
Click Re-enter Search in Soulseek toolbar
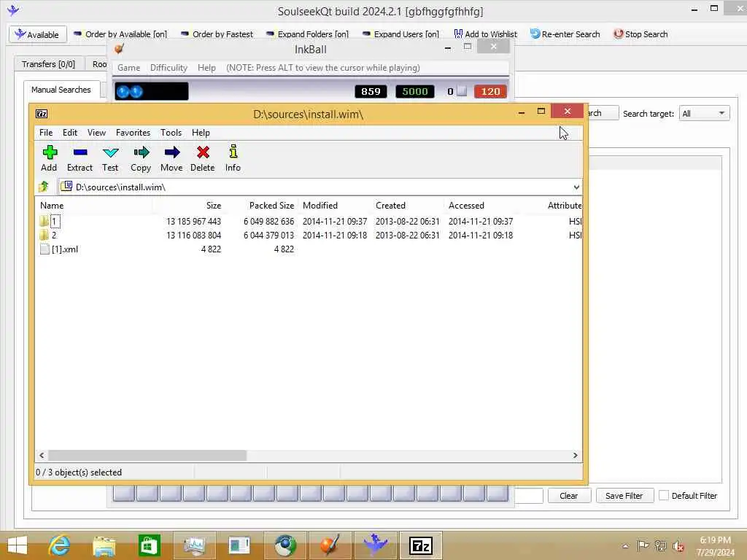565,34
